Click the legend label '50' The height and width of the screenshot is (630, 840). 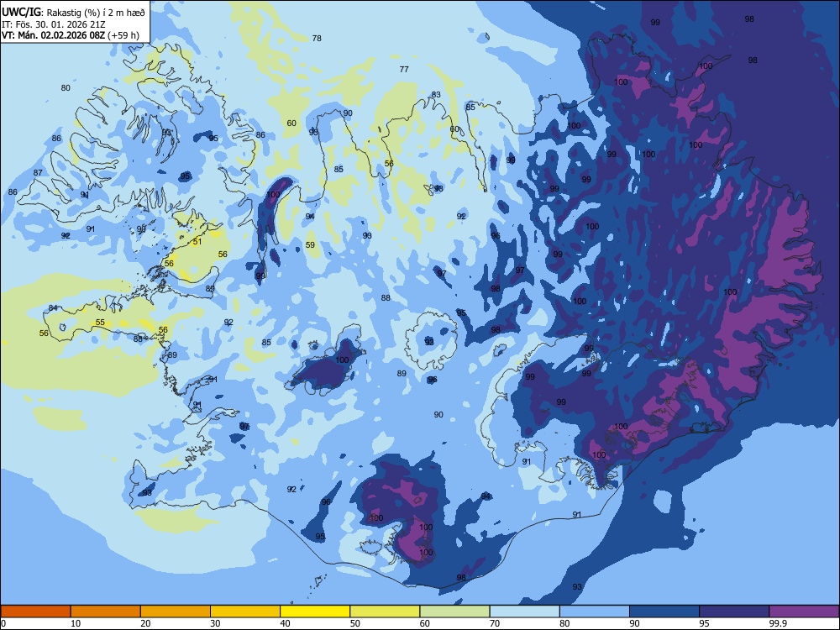[354, 623]
